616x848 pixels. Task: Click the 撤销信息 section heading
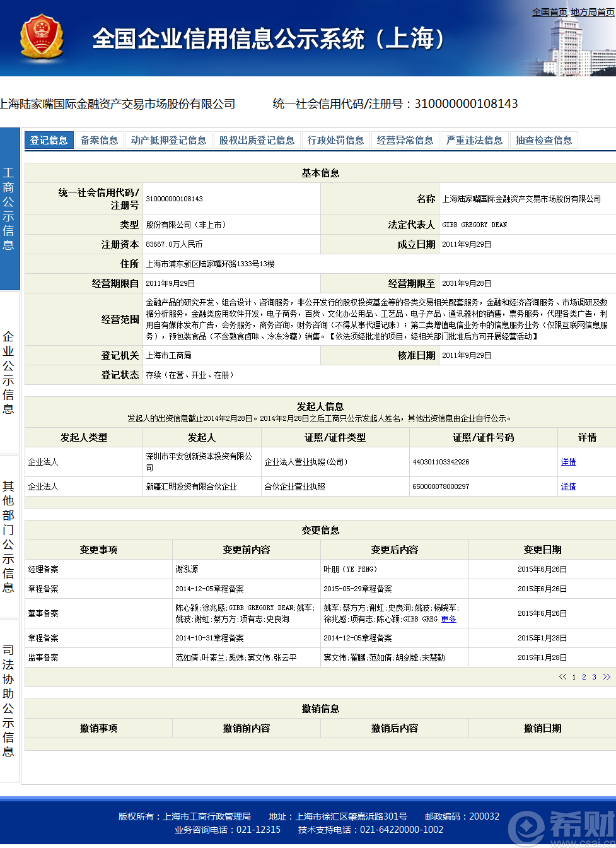click(320, 709)
